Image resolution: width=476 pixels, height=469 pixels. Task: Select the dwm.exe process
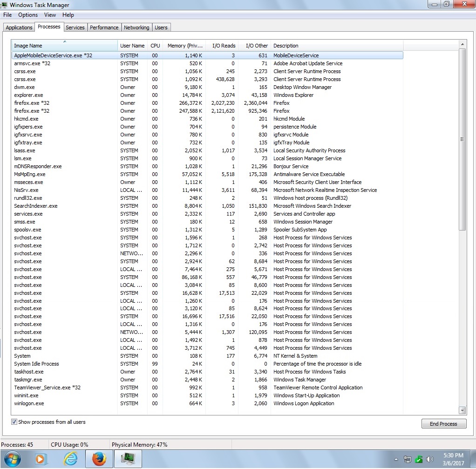pos(207,87)
